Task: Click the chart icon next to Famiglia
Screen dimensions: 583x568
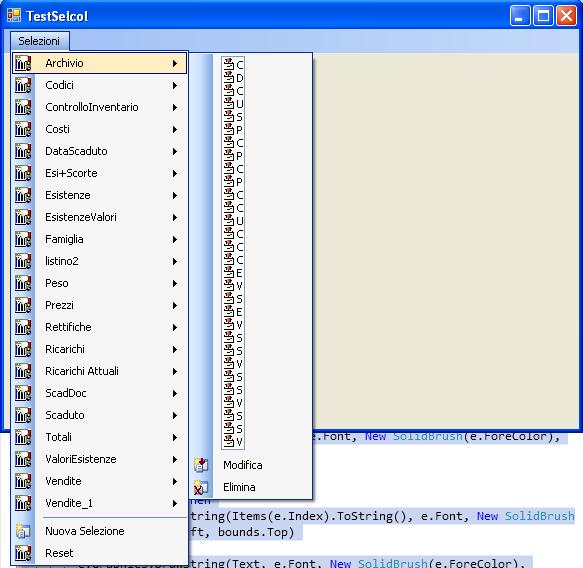Action: tap(23, 239)
